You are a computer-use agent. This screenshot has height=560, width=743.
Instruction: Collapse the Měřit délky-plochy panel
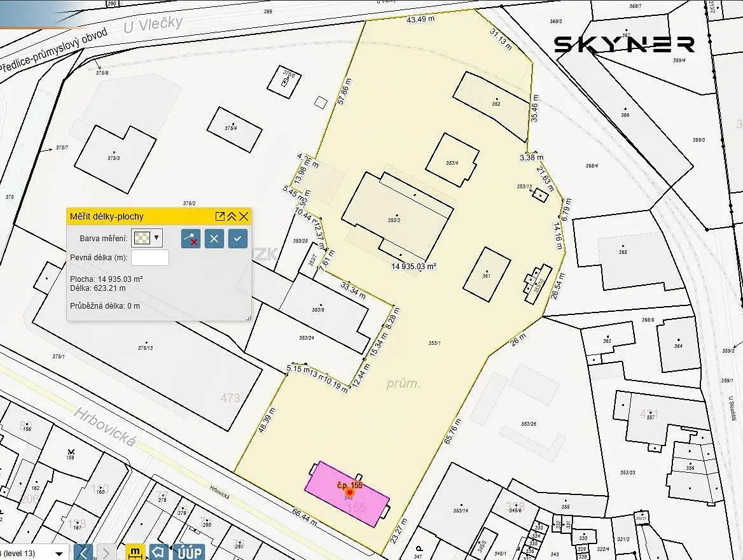click(x=232, y=216)
